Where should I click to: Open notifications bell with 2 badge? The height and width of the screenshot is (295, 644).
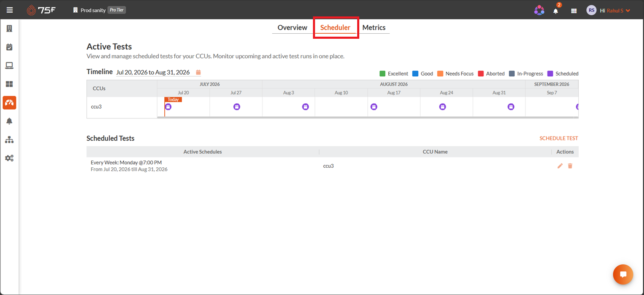pos(556,10)
